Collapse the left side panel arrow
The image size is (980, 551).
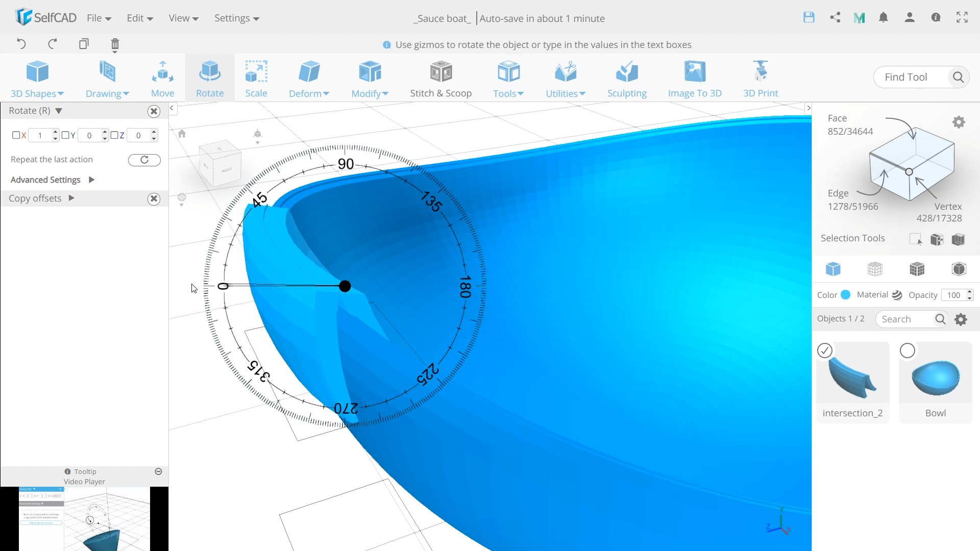172,108
